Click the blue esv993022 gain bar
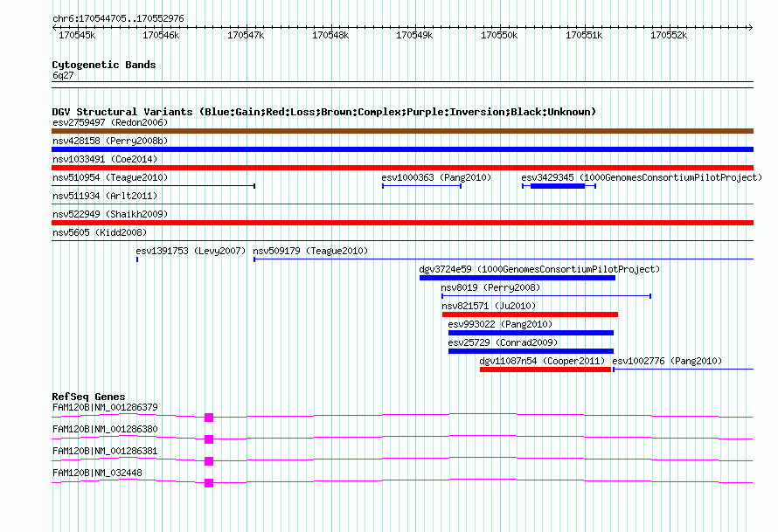 (531, 333)
